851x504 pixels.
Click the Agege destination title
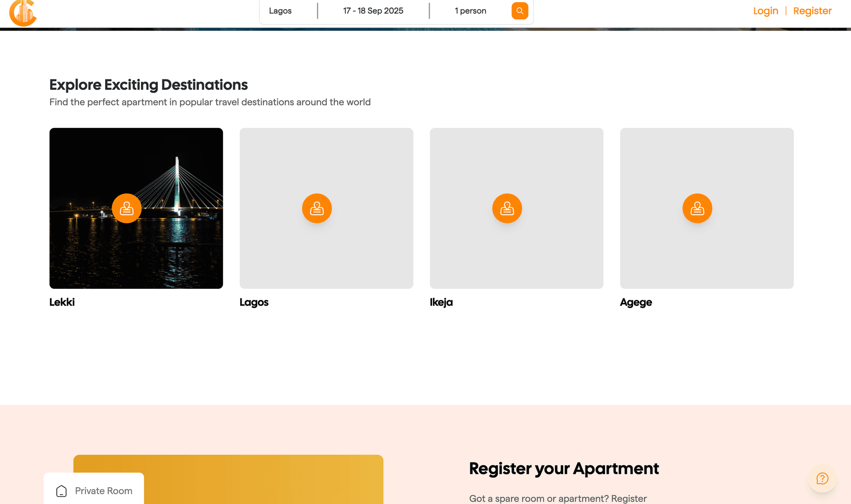636,302
